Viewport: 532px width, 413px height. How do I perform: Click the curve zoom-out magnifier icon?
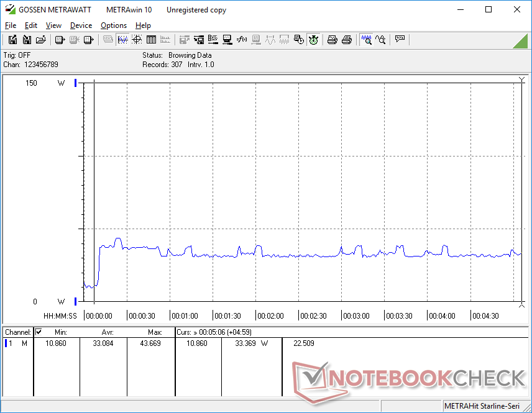coord(381,40)
